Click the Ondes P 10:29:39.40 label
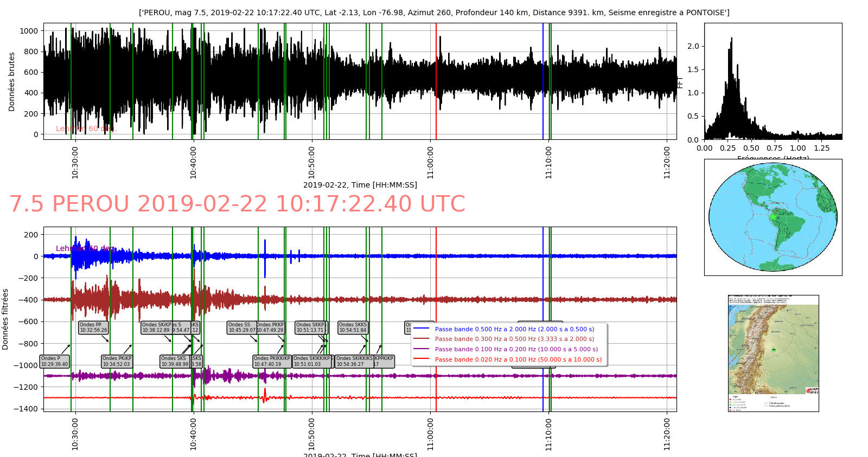868x457 pixels. pos(54,362)
